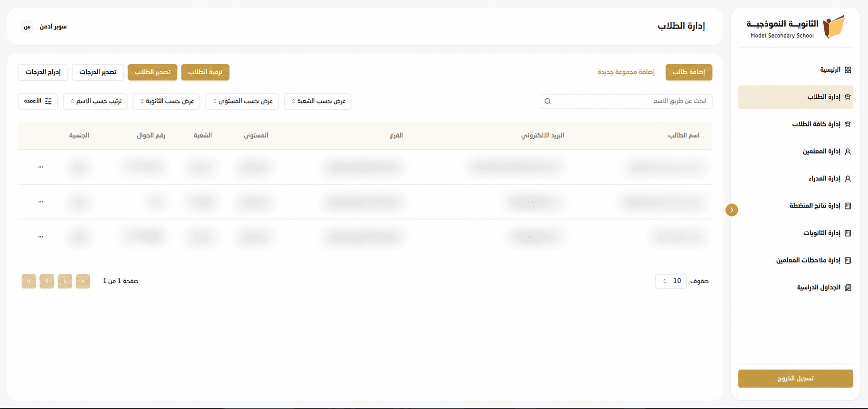
Task: Click the icon beside إدارة ملاحظات المعلمين
Action: pyautogui.click(x=848, y=260)
